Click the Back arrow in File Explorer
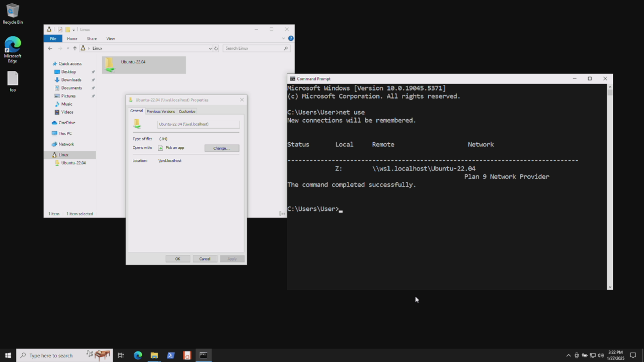Image resolution: width=644 pixels, height=362 pixels. pyautogui.click(x=50, y=48)
